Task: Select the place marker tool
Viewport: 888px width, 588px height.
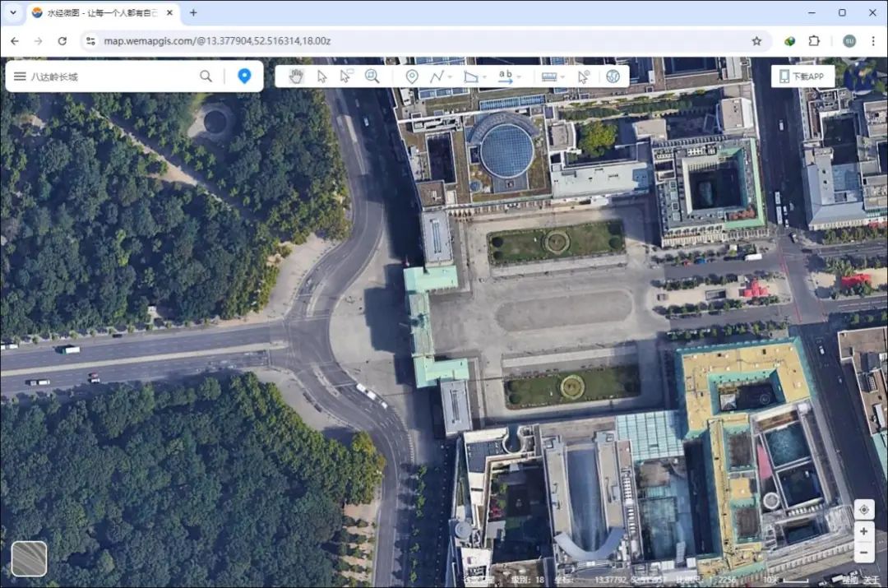Action: tap(412, 76)
